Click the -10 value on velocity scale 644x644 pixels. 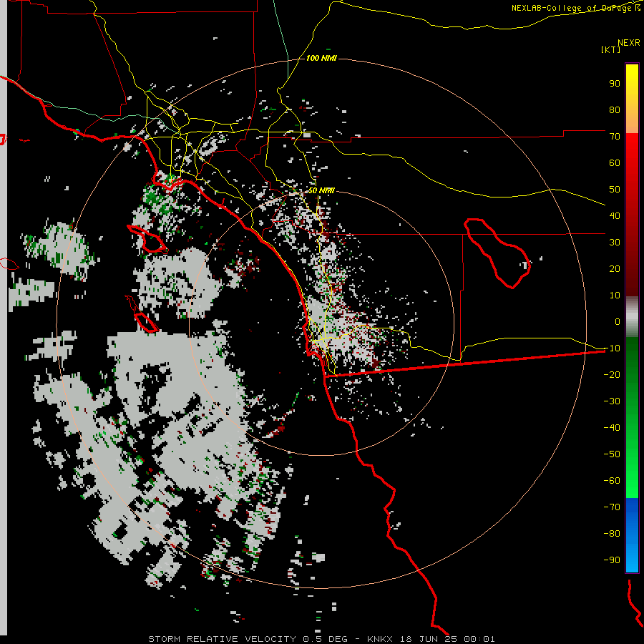612,348
